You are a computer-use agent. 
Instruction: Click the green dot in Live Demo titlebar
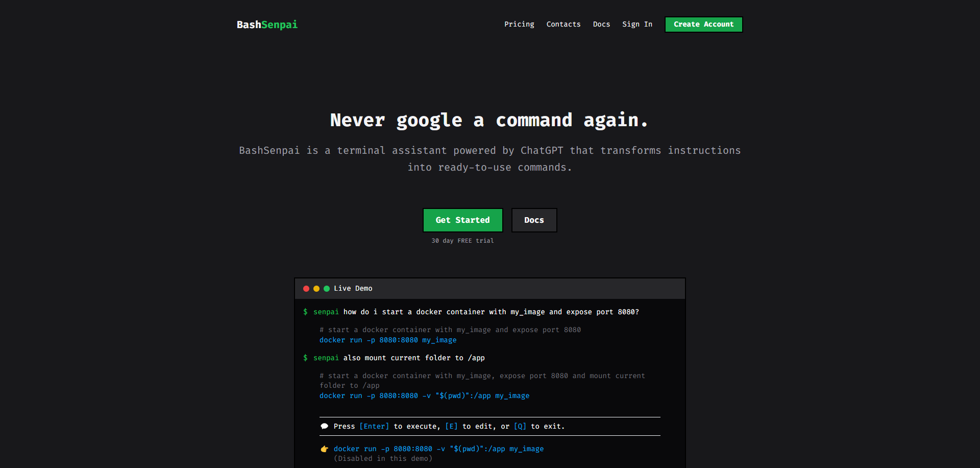click(327, 289)
